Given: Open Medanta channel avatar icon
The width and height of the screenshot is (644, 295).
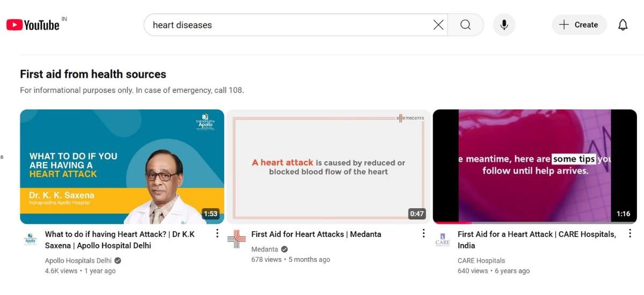Looking at the screenshot, I should point(237,239).
